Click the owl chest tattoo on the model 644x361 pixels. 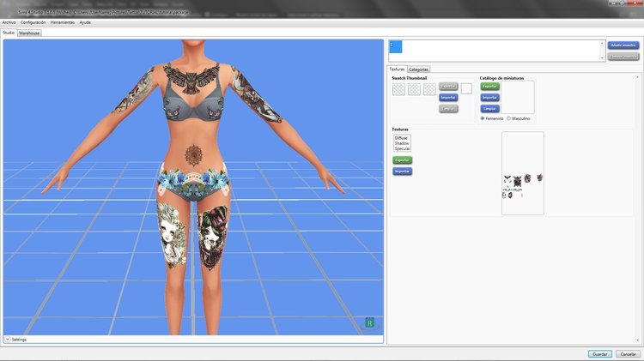tap(191, 78)
